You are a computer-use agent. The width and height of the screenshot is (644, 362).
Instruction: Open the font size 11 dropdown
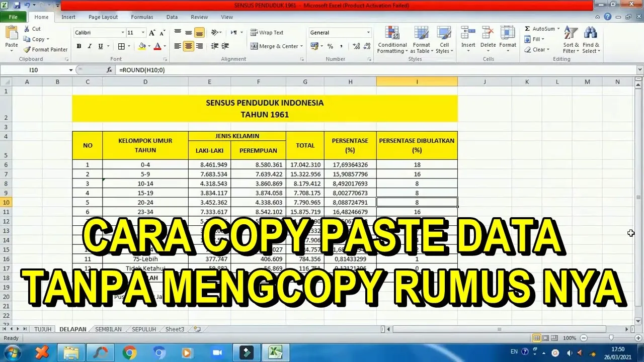pos(143,33)
